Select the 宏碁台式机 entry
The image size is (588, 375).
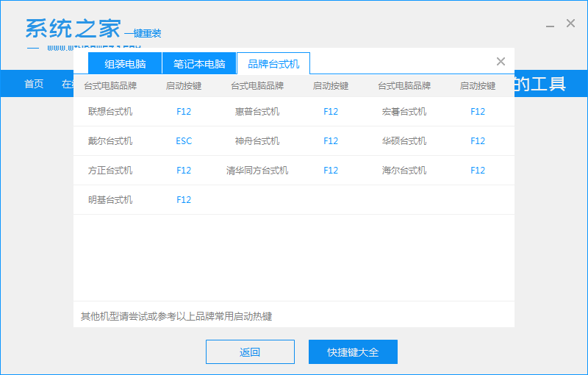pos(404,112)
